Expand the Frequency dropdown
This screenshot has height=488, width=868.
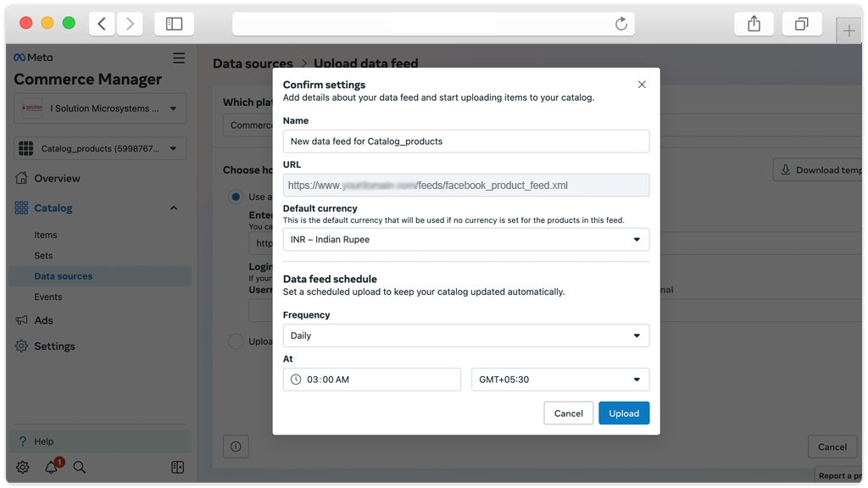tap(465, 335)
